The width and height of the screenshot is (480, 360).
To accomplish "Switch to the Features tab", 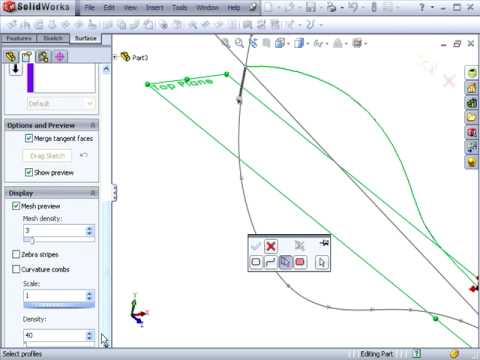I will pyautogui.click(x=18, y=38).
